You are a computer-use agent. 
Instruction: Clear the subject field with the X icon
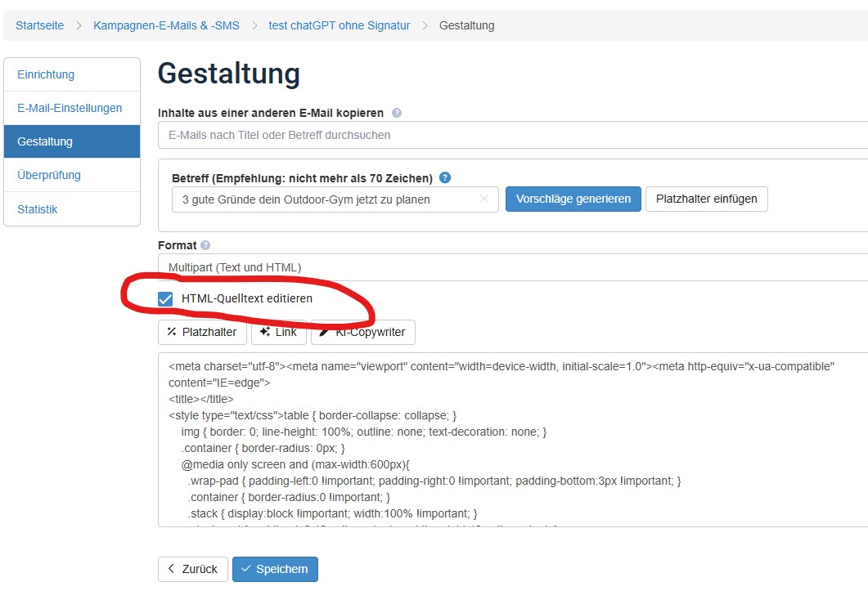(483, 199)
